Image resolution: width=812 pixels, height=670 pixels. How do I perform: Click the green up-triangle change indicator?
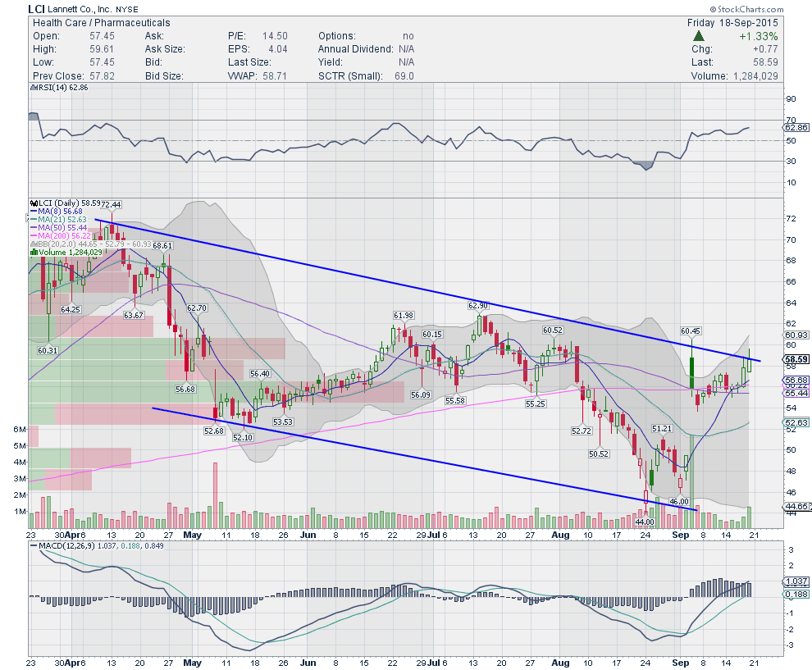(699, 36)
